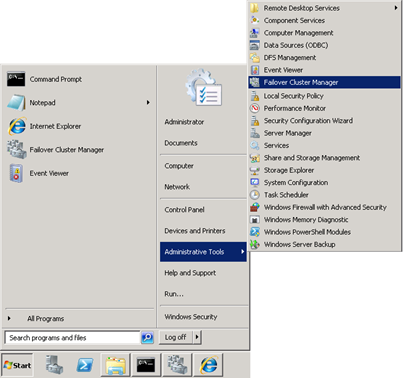
Task: Click the Command Prompt icon in Start menu
Action: pyautogui.click(x=16, y=79)
